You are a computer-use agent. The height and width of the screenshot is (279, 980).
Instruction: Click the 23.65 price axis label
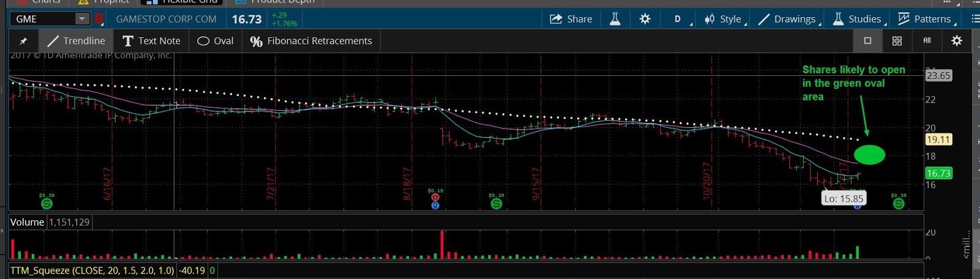click(x=938, y=76)
